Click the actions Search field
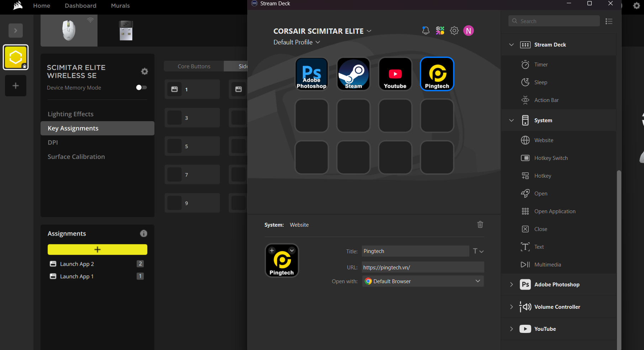The height and width of the screenshot is (350, 644). 554,21
